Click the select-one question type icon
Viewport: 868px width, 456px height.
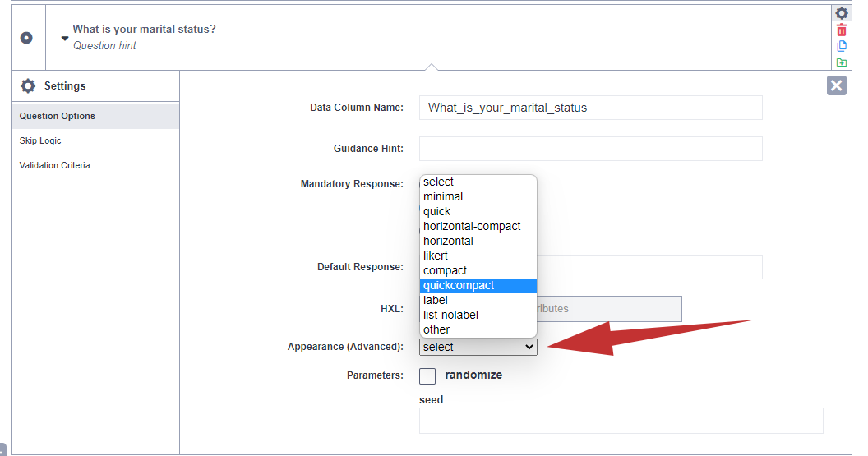point(26,38)
